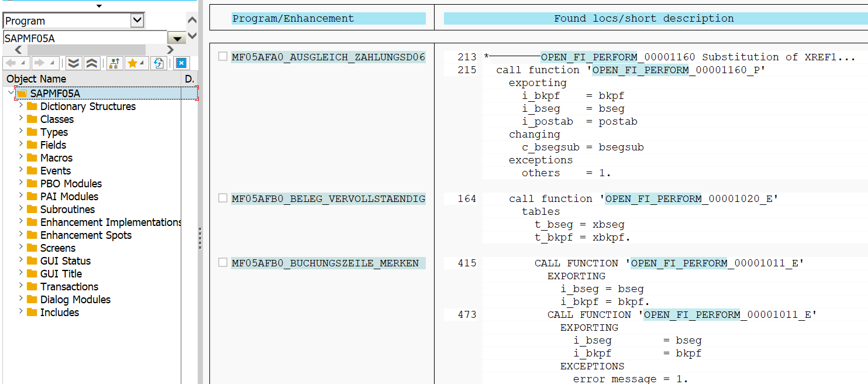Collapse all nodes with double-up chevron
Screen dimensions: 868x384
point(91,63)
